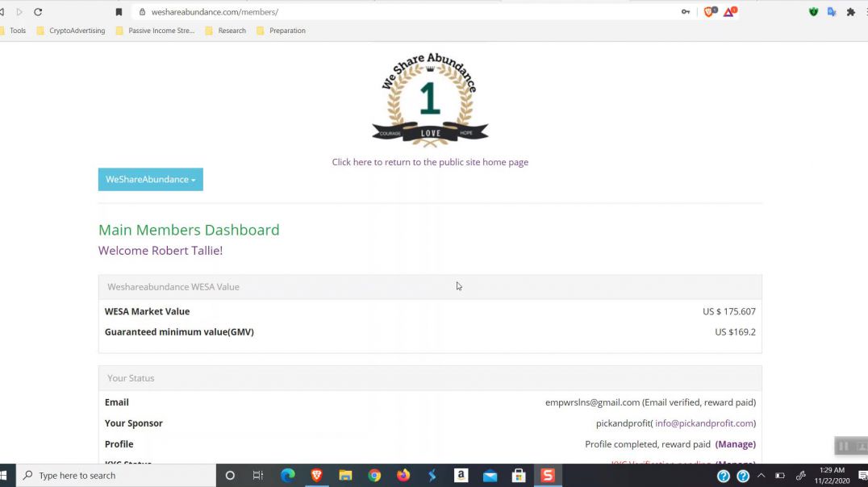
Task: Click the Type here to search box
Action: pyautogui.click(x=115, y=476)
